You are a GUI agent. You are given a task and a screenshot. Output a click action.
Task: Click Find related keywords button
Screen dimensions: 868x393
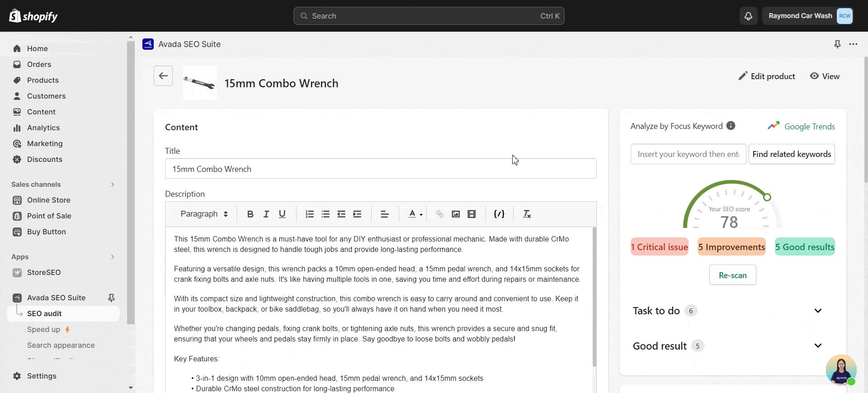[792, 154]
